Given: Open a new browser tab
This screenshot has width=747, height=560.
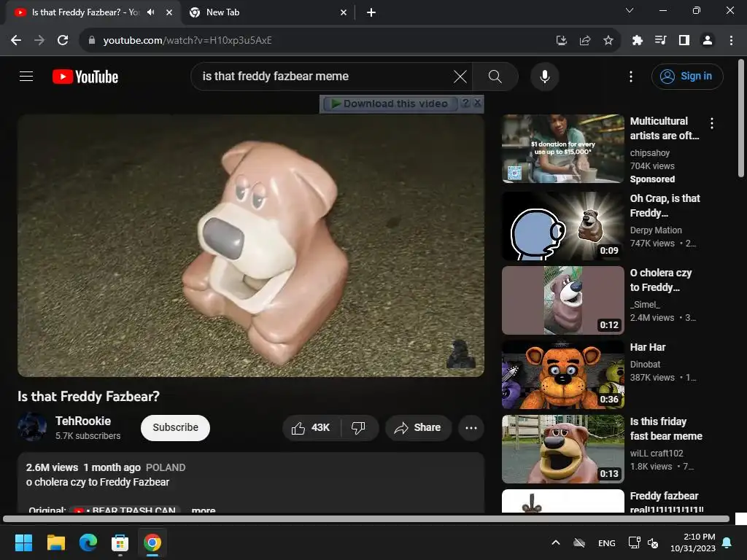Looking at the screenshot, I should (x=371, y=12).
